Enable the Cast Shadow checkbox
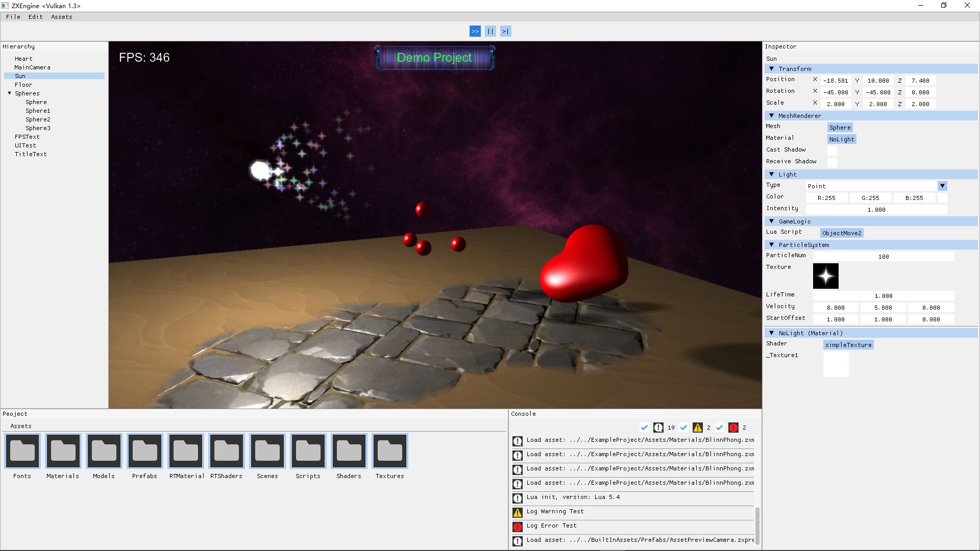The width and height of the screenshot is (980, 551). (x=832, y=151)
